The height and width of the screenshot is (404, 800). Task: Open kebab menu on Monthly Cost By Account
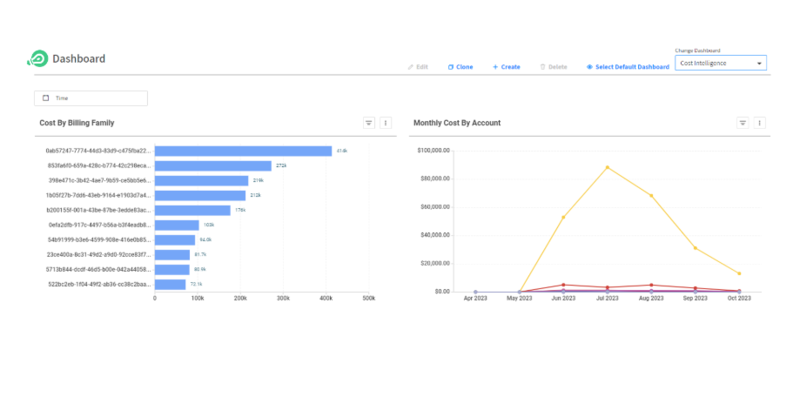point(760,123)
